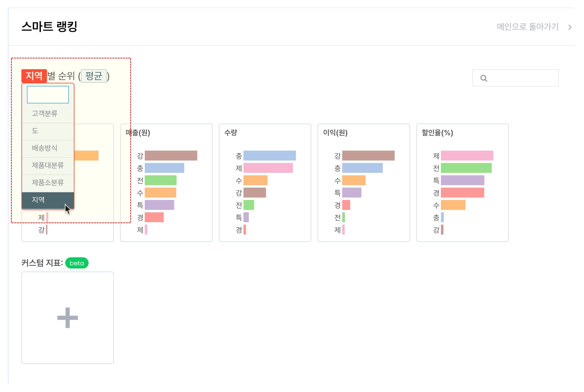Viewport: 584px width, 392px height.
Task: Open the 이익(원) ranking card title
Action: [x=335, y=133]
